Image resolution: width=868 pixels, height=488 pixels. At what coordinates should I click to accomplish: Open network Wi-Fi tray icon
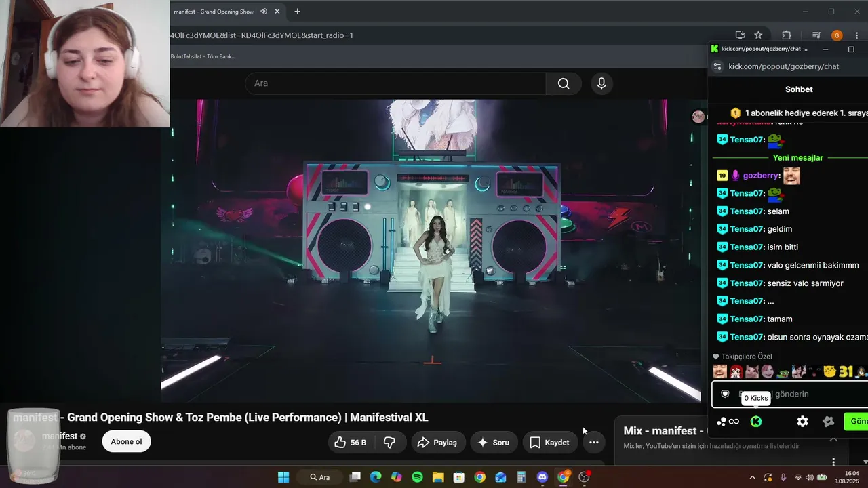point(798,477)
